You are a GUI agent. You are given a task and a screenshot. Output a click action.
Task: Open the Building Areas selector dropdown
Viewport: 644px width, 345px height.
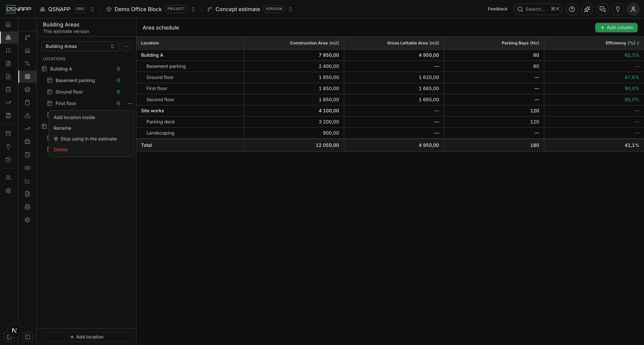[x=80, y=46]
